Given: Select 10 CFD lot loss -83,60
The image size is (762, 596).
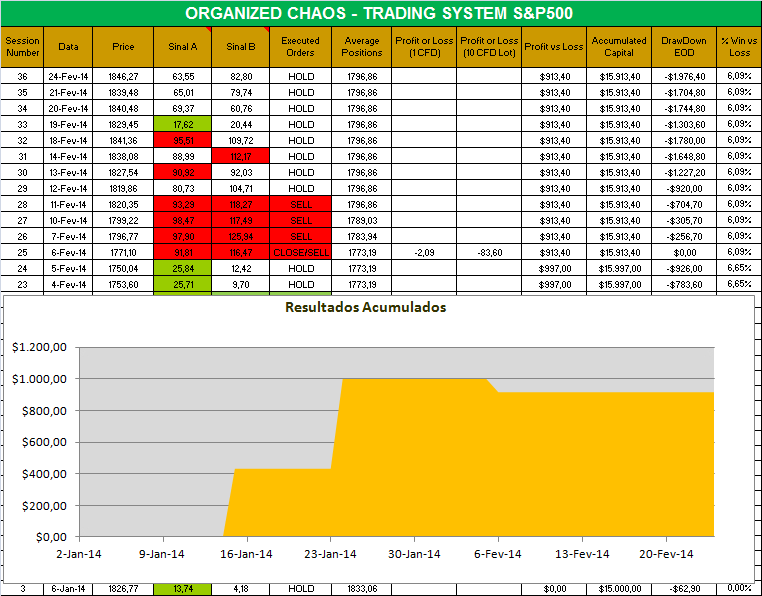Looking at the screenshot, I should tap(489, 252).
